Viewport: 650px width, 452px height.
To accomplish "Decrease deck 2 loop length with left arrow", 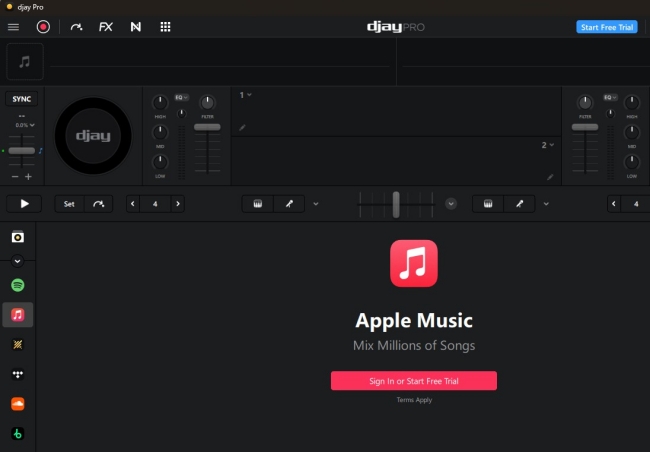I will (614, 204).
